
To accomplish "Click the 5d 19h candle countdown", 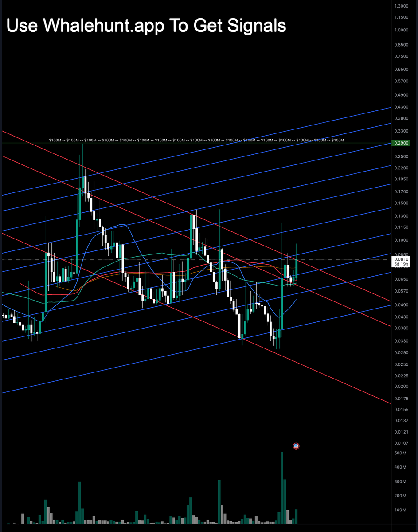I will (x=401, y=264).
